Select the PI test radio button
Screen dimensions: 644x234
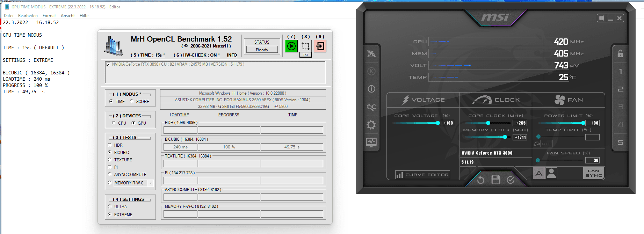(110, 167)
